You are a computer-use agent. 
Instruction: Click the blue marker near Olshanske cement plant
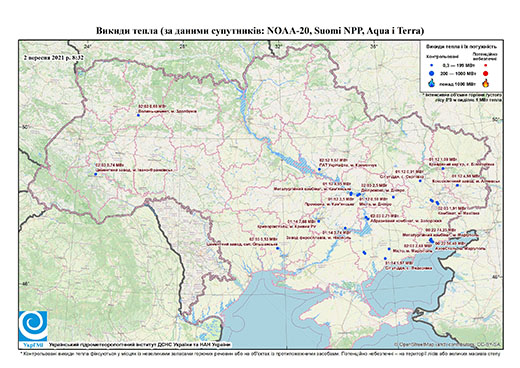(277, 248)
